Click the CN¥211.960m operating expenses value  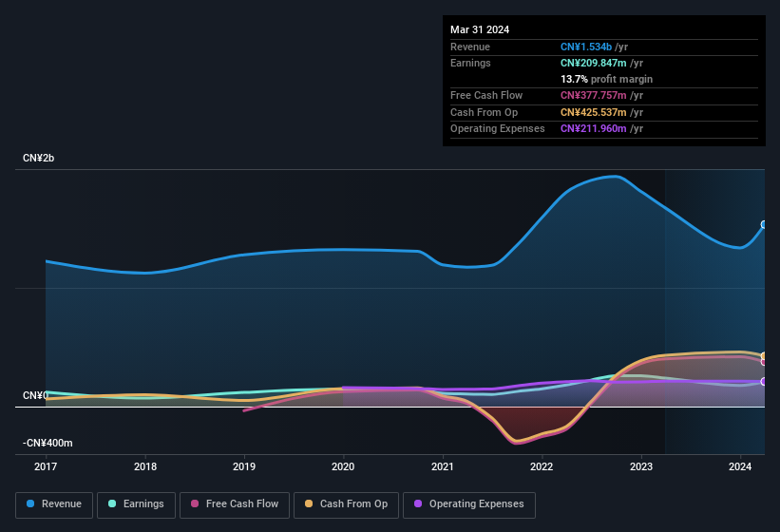pyautogui.click(x=594, y=129)
